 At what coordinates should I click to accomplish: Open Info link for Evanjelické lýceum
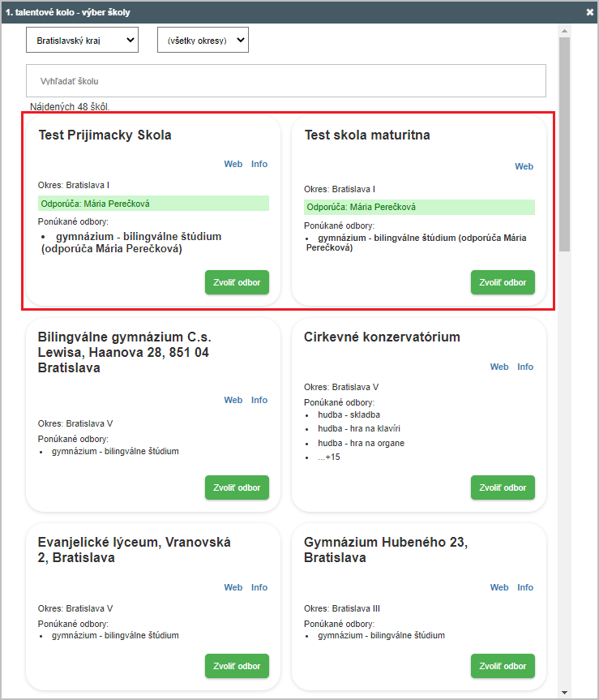coord(259,587)
